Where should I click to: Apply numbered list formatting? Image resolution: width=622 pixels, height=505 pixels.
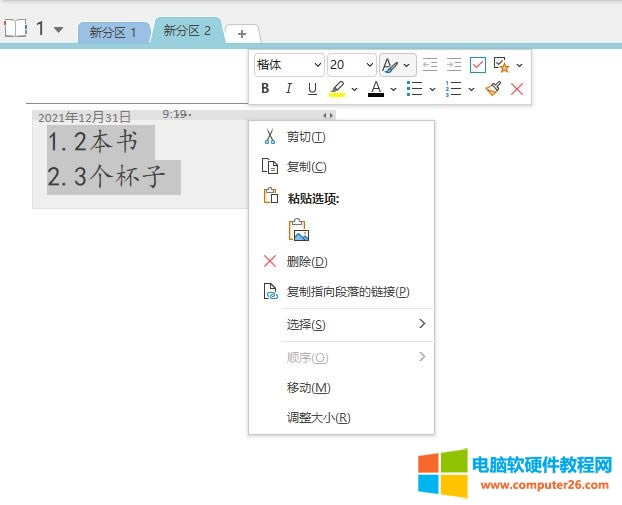tap(455, 89)
